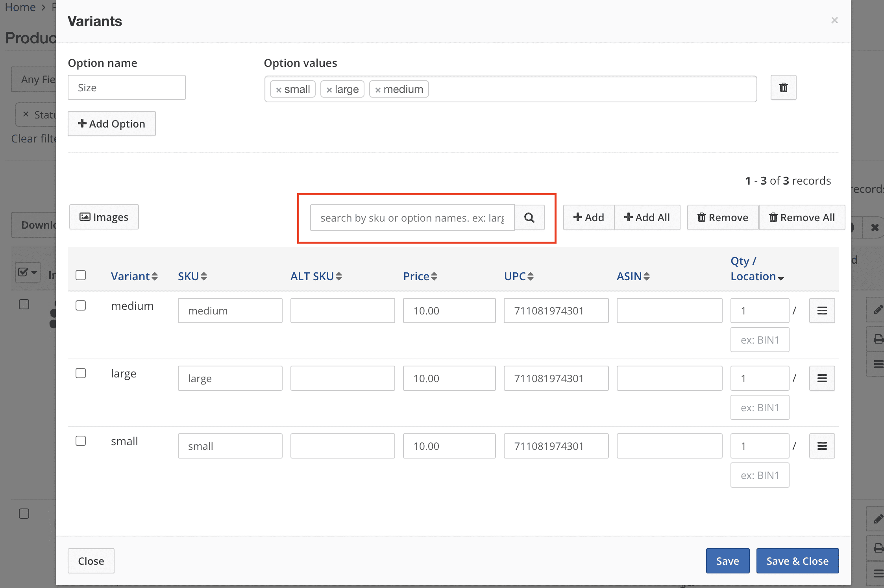
Task: Click the search magnifier icon
Action: click(530, 217)
